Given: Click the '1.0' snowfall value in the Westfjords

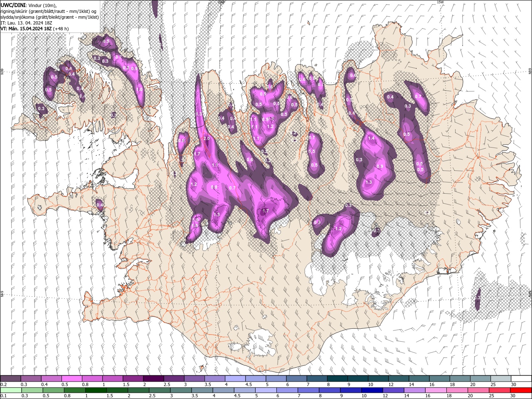Looking at the screenshot, I should [x=140, y=89].
